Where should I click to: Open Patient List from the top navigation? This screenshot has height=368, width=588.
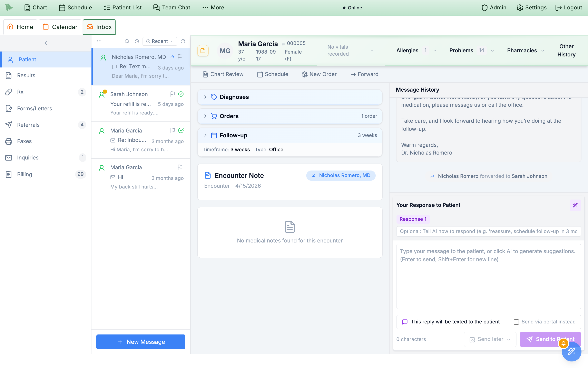(122, 8)
